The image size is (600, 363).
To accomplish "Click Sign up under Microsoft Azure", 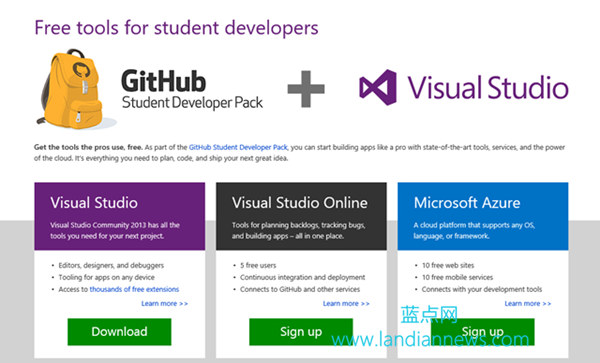I will point(483,332).
